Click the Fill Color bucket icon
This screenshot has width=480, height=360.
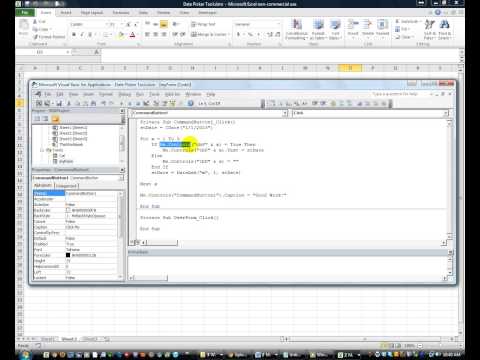(121, 35)
